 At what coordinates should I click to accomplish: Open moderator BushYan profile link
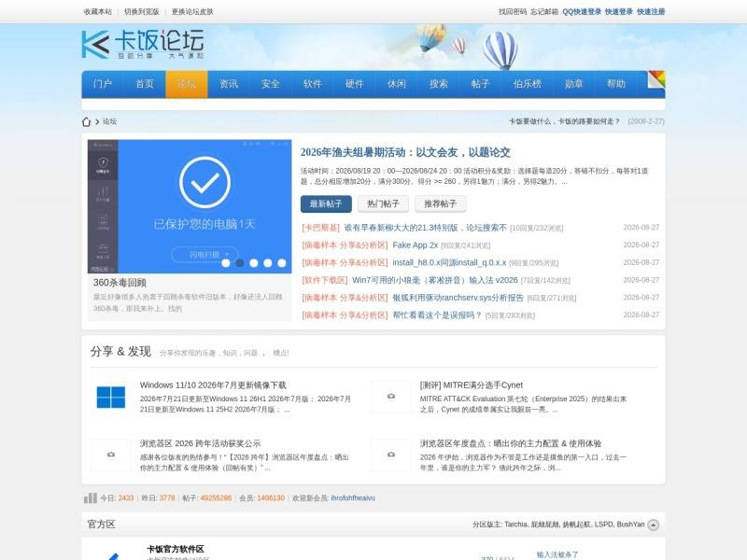tap(631, 525)
